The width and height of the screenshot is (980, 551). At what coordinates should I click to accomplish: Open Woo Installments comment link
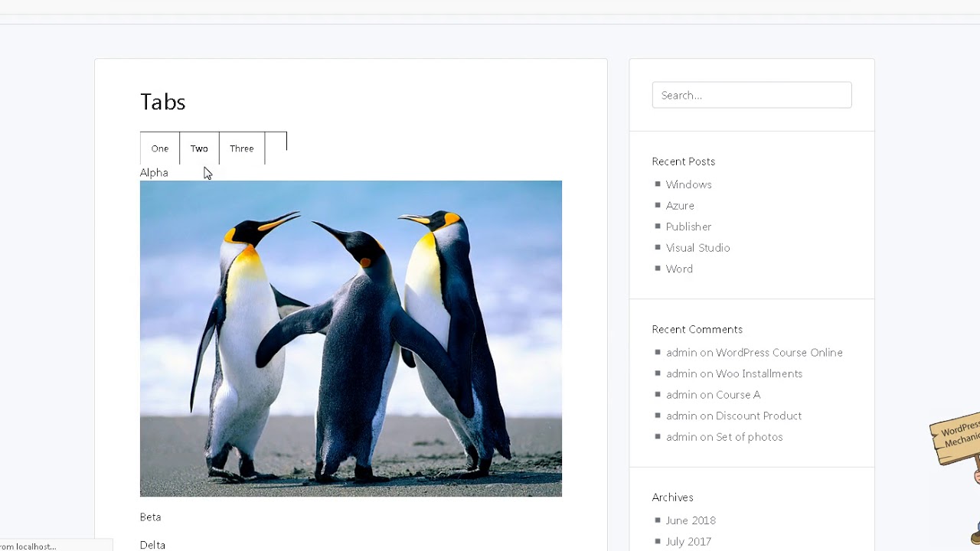tap(759, 373)
